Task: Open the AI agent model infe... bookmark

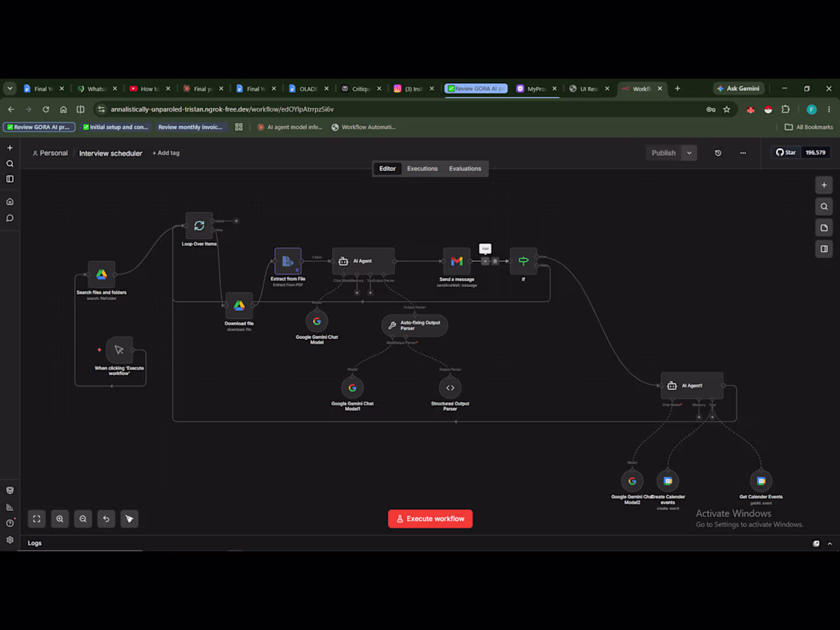Action: pyautogui.click(x=290, y=127)
